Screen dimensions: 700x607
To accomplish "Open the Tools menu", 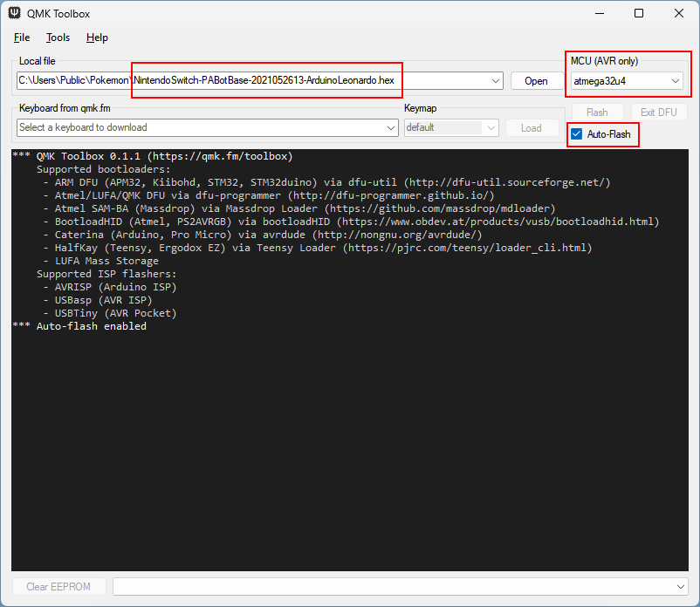I will tap(58, 38).
